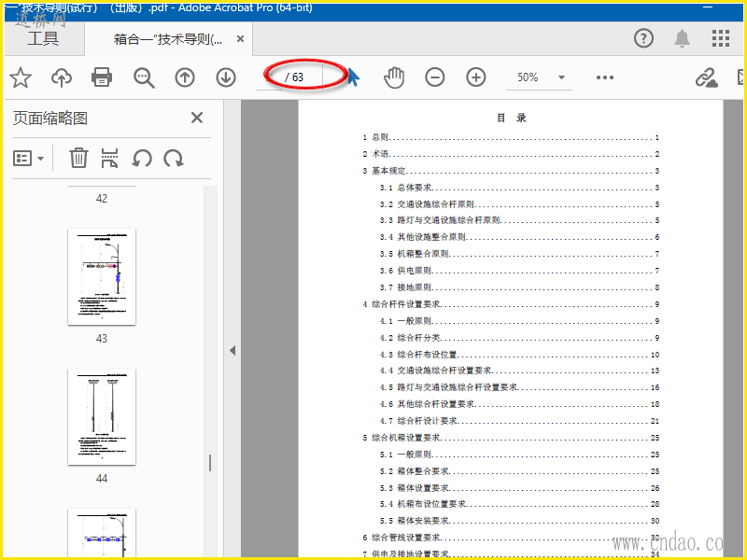747x560 pixels.
Task: Click the 目录 contents heading
Action: [511, 118]
